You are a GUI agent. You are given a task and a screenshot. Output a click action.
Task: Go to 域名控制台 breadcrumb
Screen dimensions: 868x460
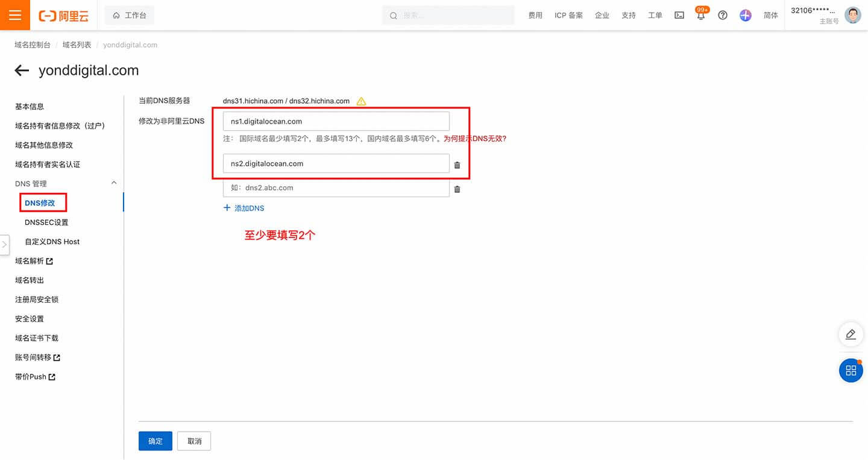tap(33, 45)
